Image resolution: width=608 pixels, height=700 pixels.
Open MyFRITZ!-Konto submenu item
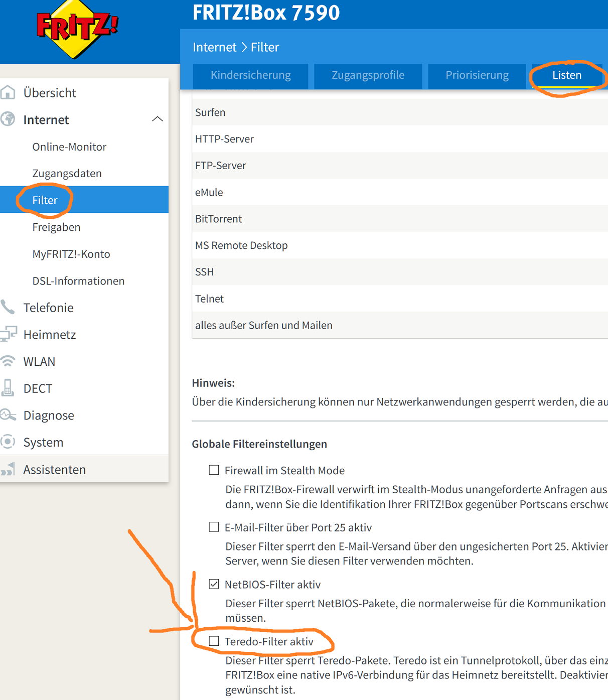(71, 254)
